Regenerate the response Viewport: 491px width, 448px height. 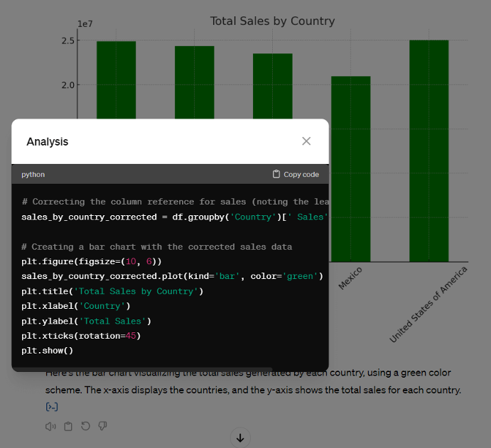click(x=85, y=426)
